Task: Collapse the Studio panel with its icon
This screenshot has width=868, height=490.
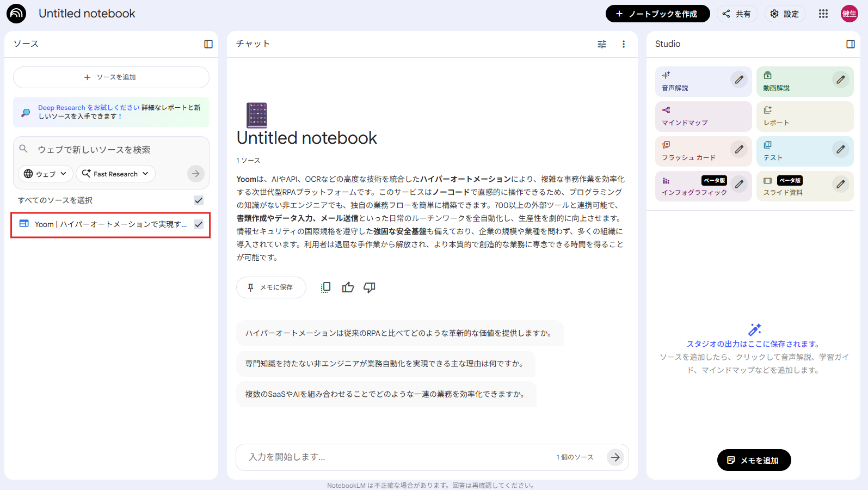Action: [851, 44]
